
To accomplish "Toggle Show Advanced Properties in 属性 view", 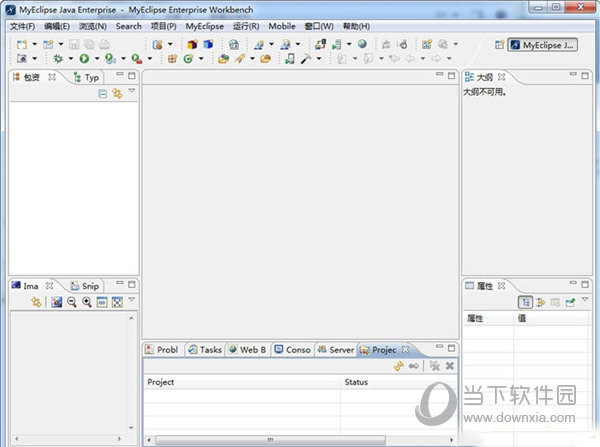I will click(540, 303).
